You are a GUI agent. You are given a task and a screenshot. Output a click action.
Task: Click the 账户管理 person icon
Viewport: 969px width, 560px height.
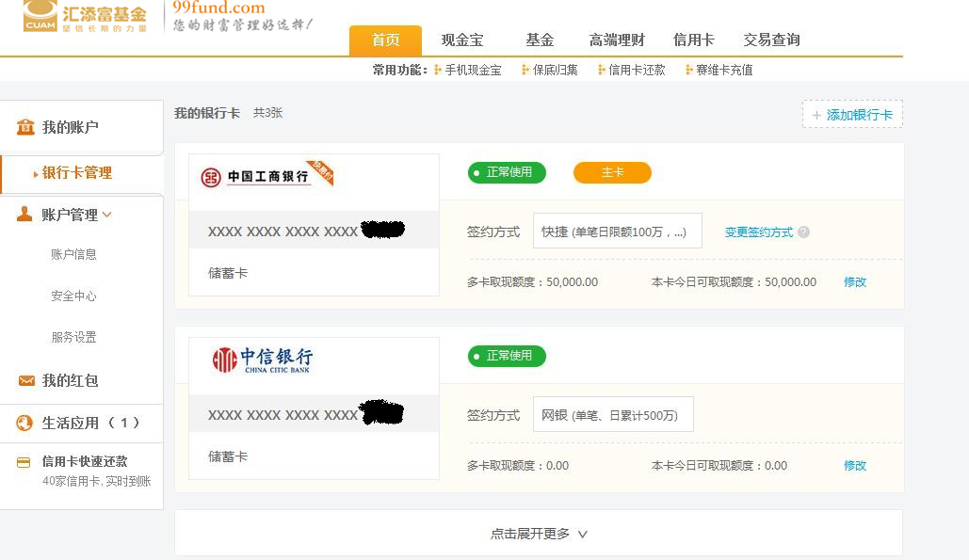click(x=25, y=215)
